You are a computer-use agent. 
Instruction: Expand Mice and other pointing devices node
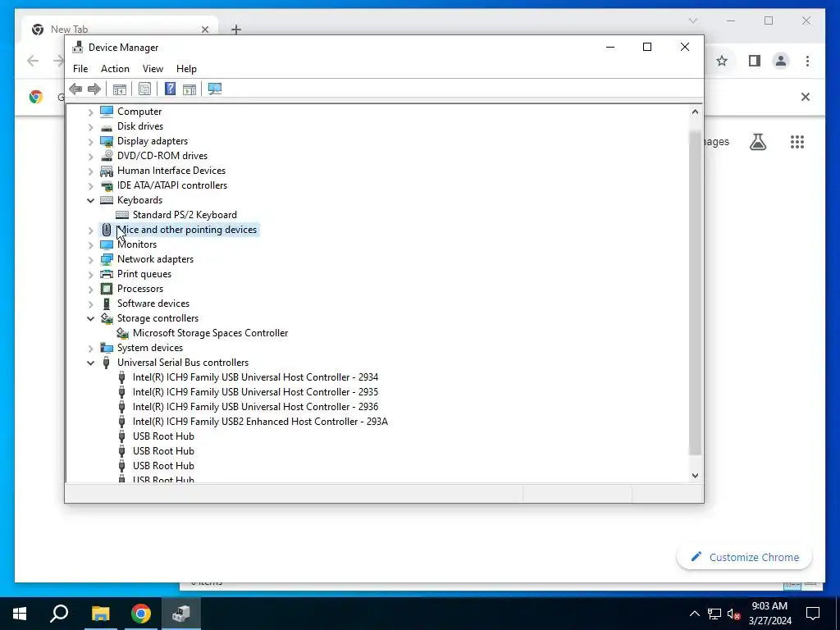90,231
